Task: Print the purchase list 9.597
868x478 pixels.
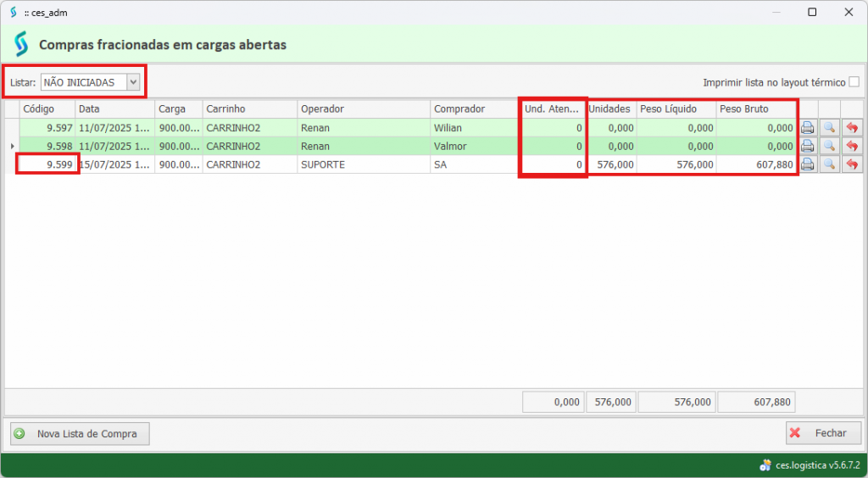Action: click(808, 128)
